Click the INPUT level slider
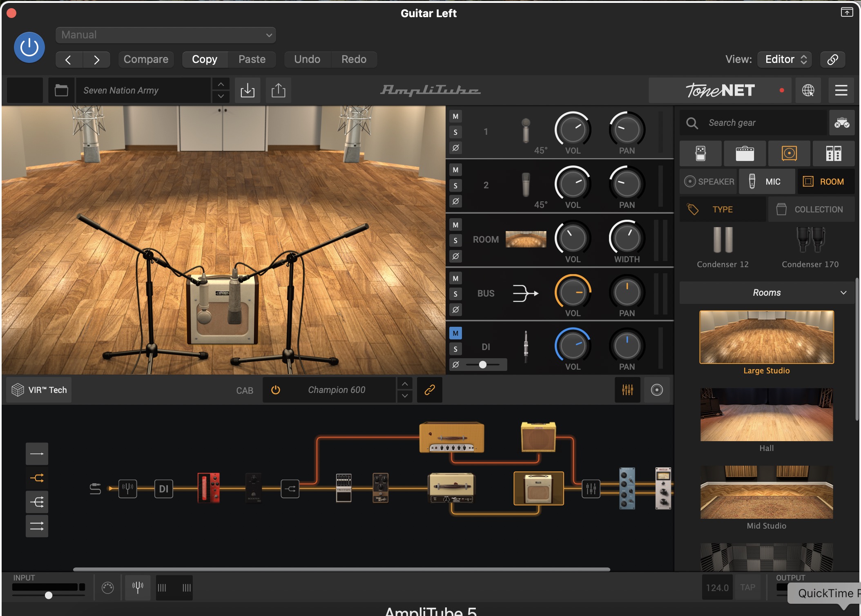This screenshot has width=861, height=616. click(49, 596)
